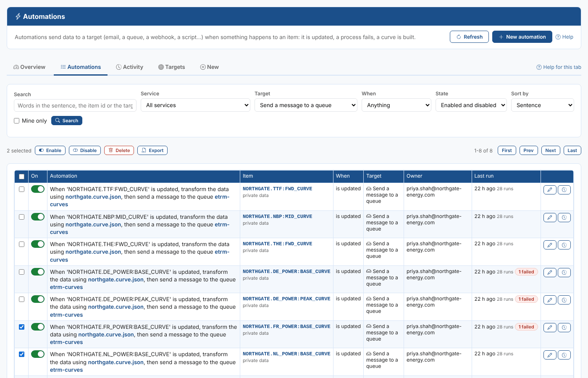The height and width of the screenshot is (378, 588).
Task: Uncheck the NORTHGATE.FR_POWER:BASE_CURVE row checkbox
Action: tap(21, 327)
